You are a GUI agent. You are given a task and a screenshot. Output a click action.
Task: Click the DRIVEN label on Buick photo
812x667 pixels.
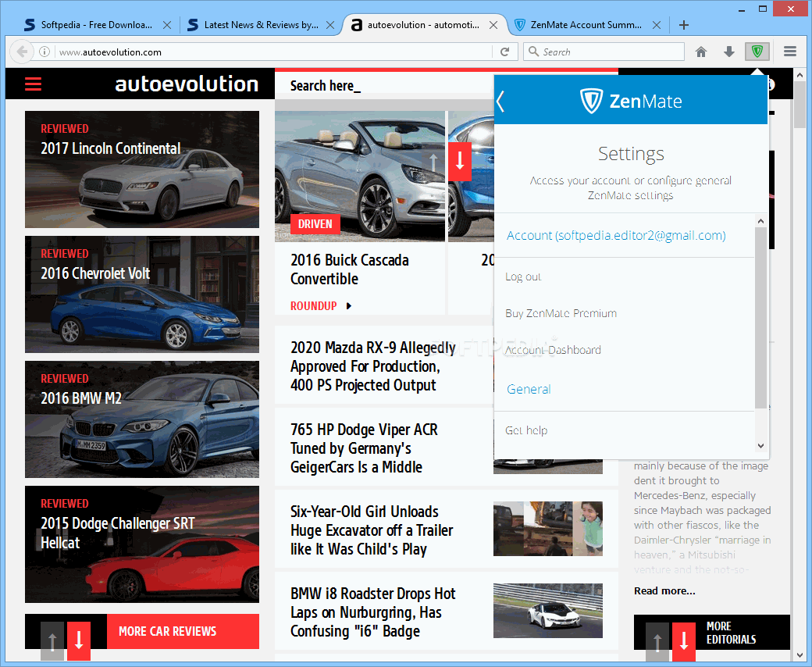coord(315,223)
